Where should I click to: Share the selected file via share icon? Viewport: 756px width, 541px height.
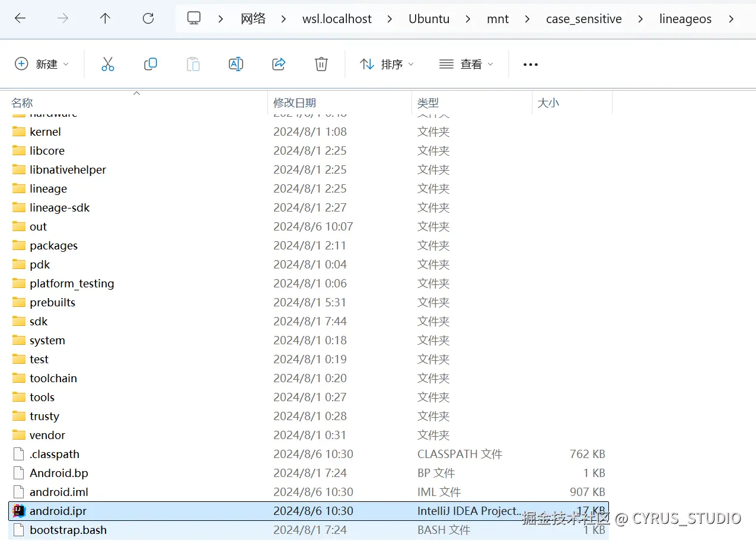click(278, 63)
